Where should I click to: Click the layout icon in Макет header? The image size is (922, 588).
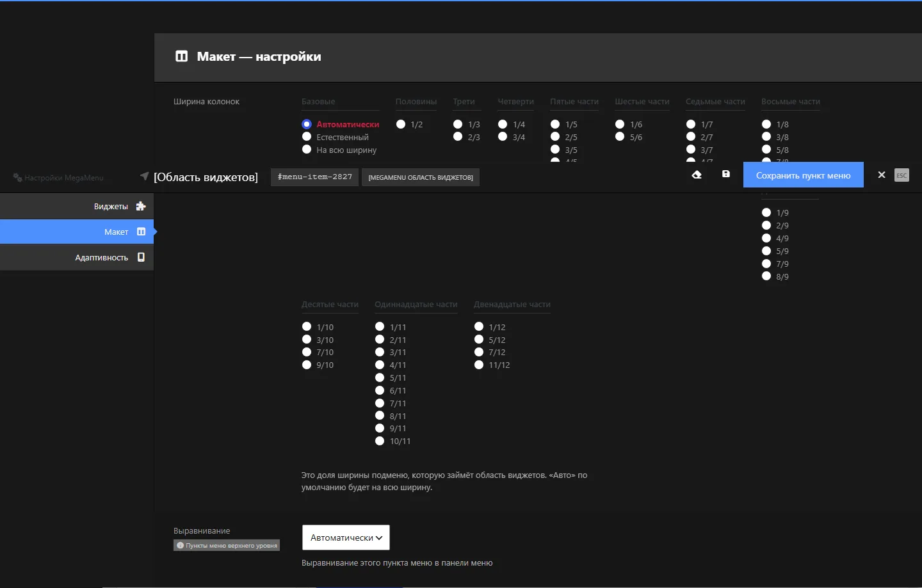point(182,56)
